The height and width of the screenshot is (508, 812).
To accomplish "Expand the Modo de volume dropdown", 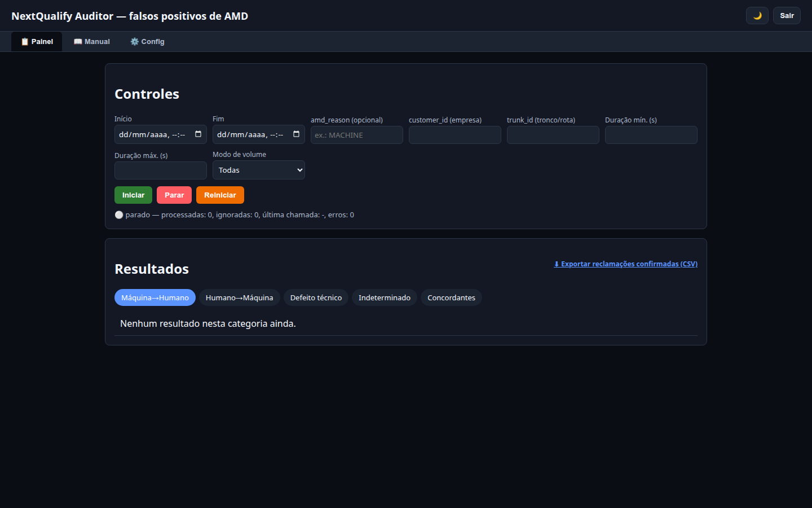I will pos(259,170).
